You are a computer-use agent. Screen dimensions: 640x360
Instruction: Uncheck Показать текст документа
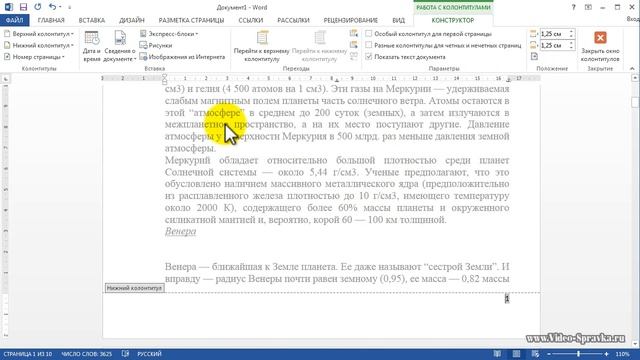[x=369, y=57]
